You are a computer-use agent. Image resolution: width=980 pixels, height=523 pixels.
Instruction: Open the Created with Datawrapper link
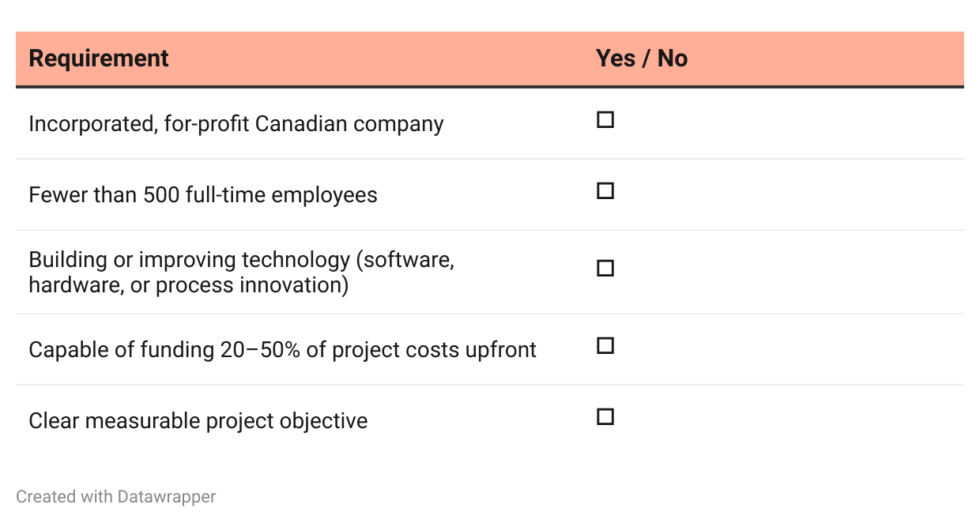click(116, 497)
